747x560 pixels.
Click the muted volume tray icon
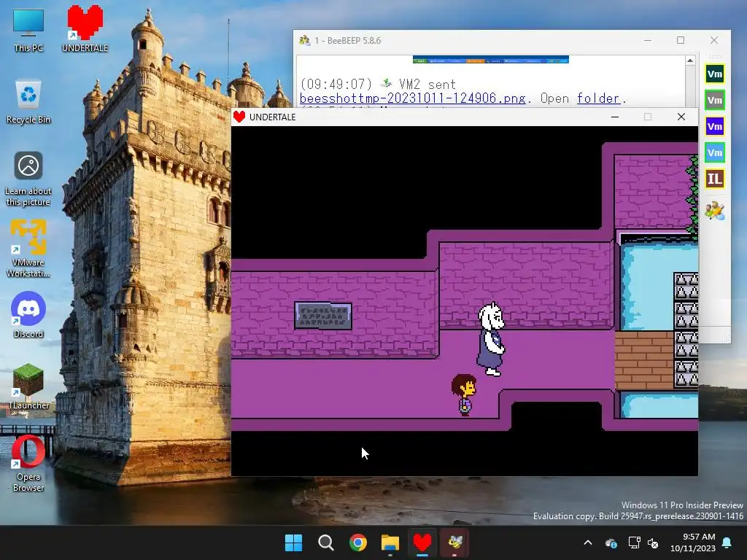pyautogui.click(x=653, y=542)
